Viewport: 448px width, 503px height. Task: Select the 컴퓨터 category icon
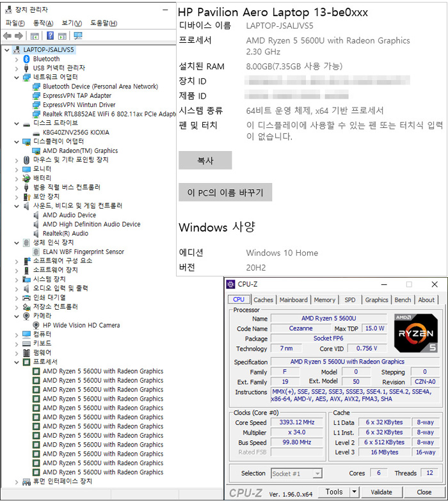pos(27,335)
